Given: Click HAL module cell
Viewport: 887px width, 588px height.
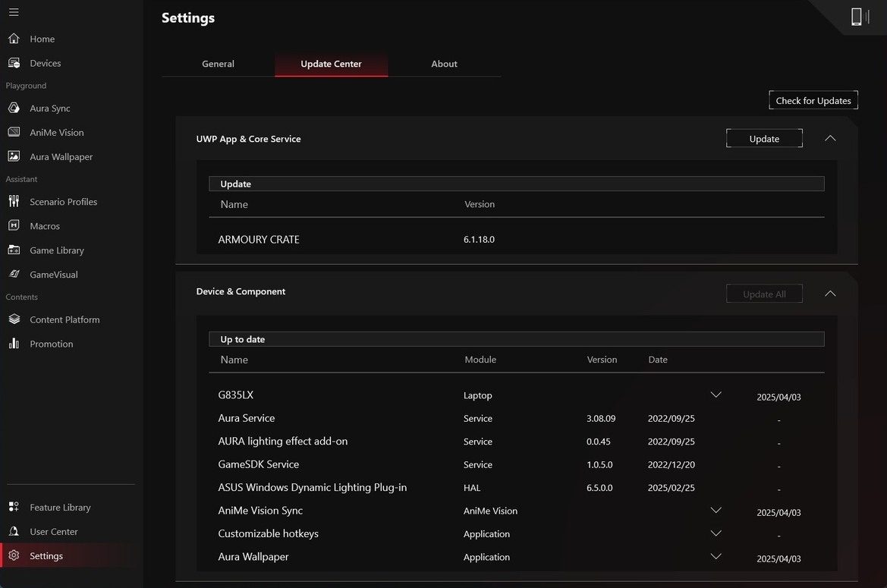Looking at the screenshot, I should (x=472, y=488).
